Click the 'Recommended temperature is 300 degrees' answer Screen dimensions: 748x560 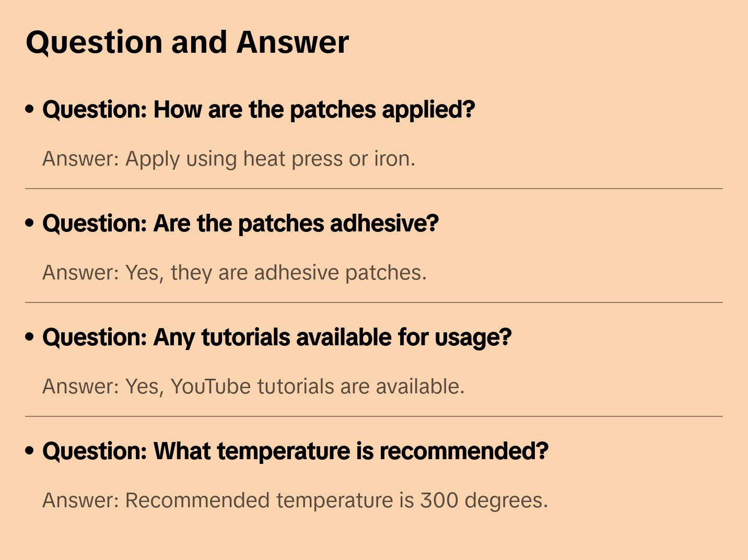pos(295,500)
